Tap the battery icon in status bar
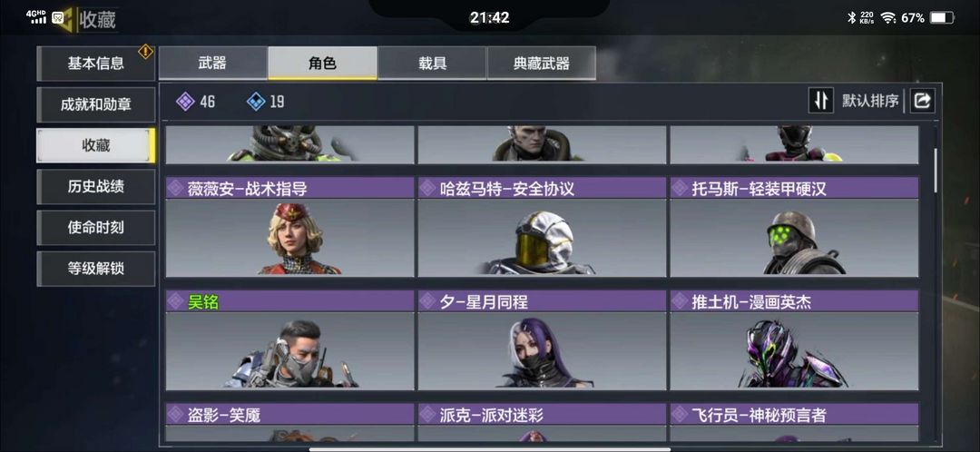 [x=942, y=18]
